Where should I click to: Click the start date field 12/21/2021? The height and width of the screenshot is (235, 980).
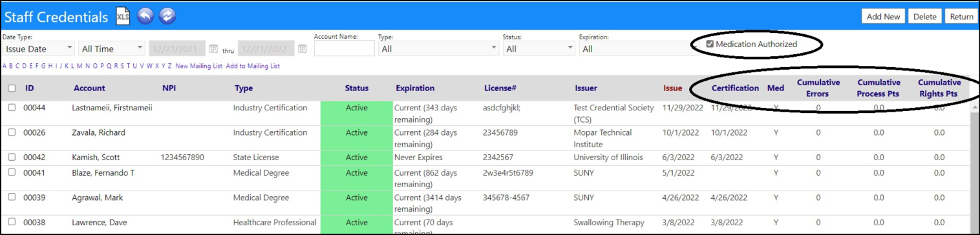[x=178, y=48]
